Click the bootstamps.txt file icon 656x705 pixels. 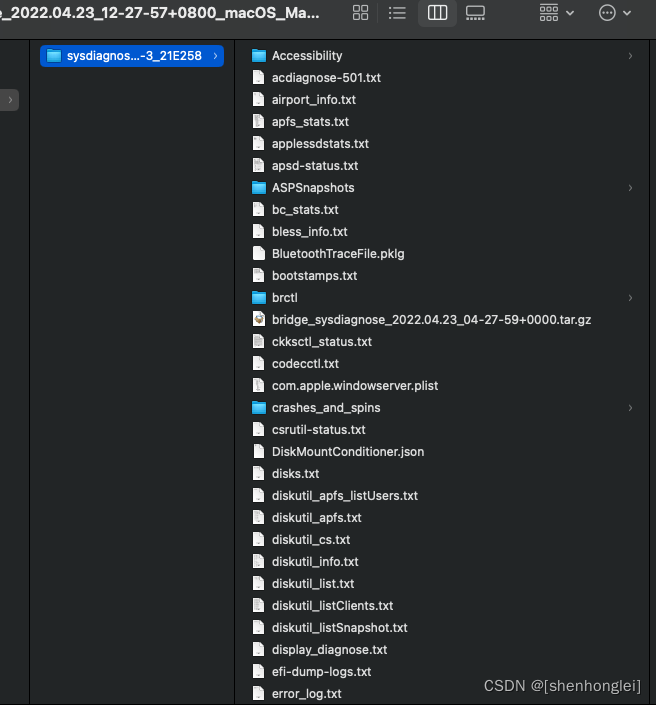click(259, 276)
